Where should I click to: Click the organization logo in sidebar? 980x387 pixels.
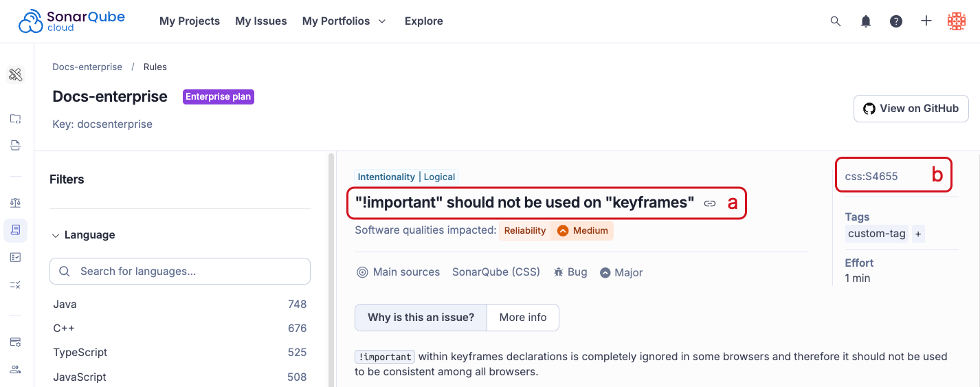15,75
